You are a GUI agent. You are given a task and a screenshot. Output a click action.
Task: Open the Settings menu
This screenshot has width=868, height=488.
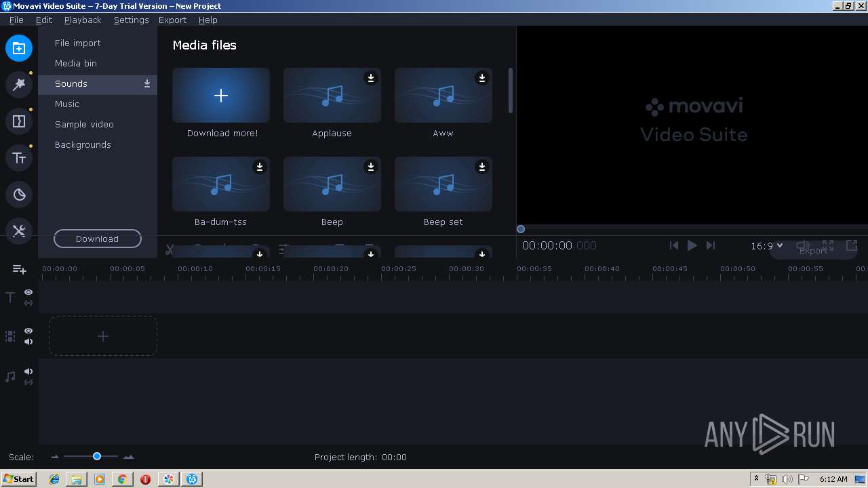tap(131, 20)
